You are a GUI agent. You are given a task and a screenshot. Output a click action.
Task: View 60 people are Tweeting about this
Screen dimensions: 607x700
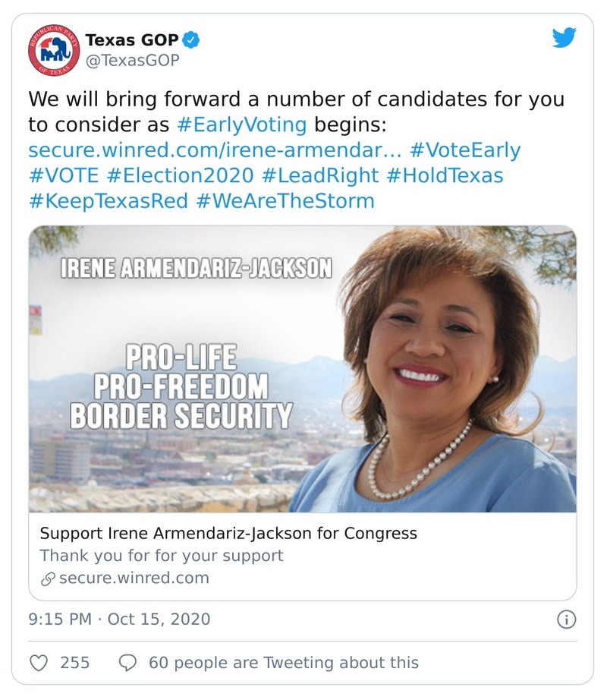(x=283, y=663)
